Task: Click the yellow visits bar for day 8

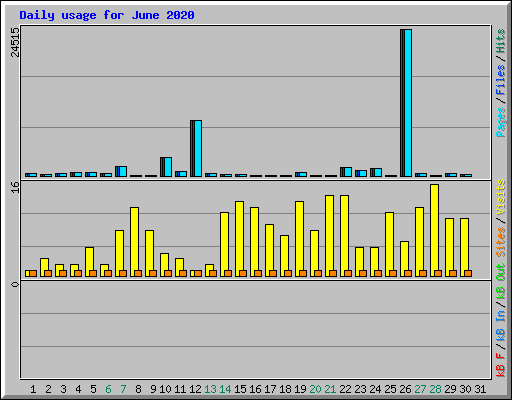Action: pyautogui.click(x=134, y=242)
